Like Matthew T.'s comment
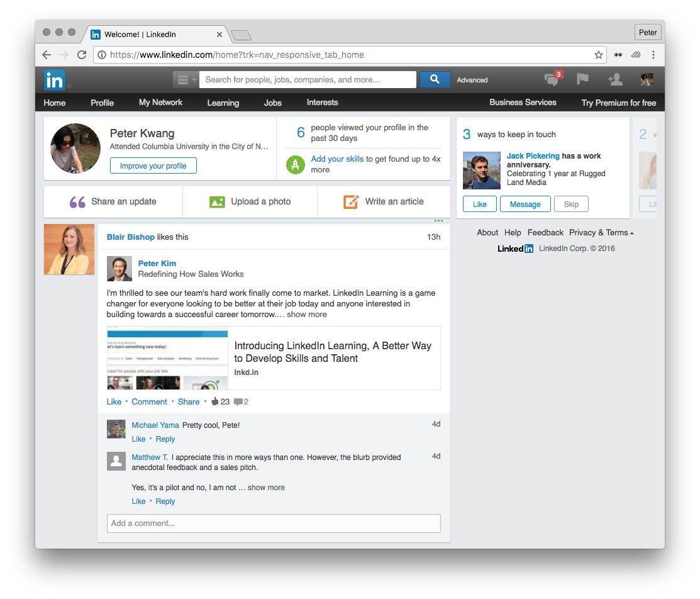Screen dimensions: 700x599 138,501
